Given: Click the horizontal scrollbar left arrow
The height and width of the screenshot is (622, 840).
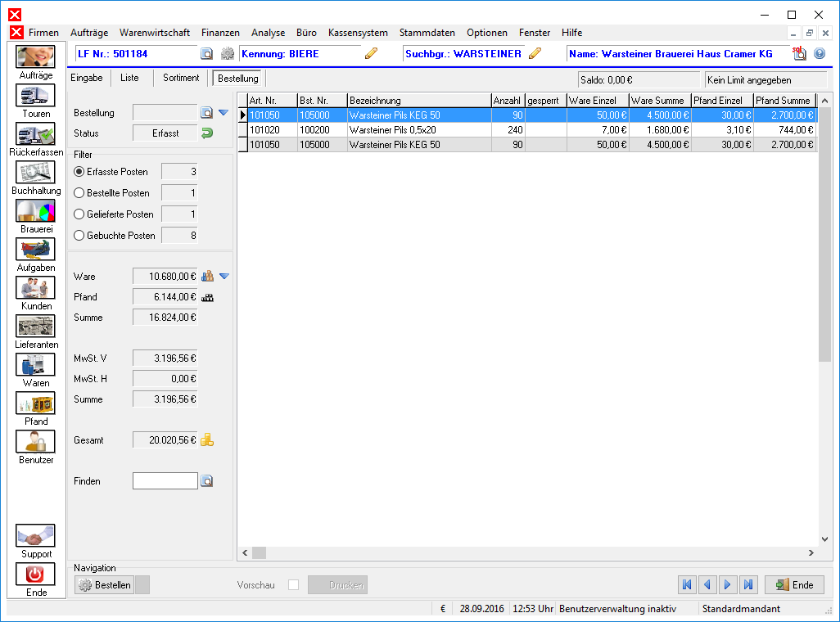Looking at the screenshot, I should point(245,553).
